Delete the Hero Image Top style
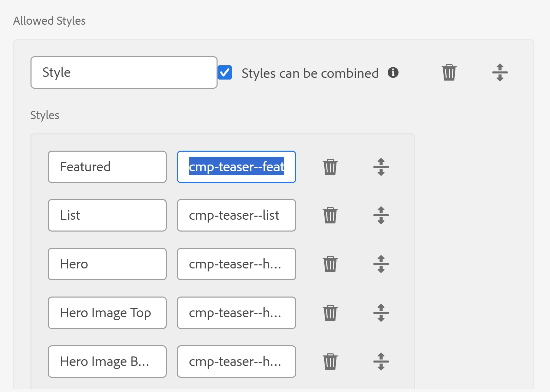 330,313
